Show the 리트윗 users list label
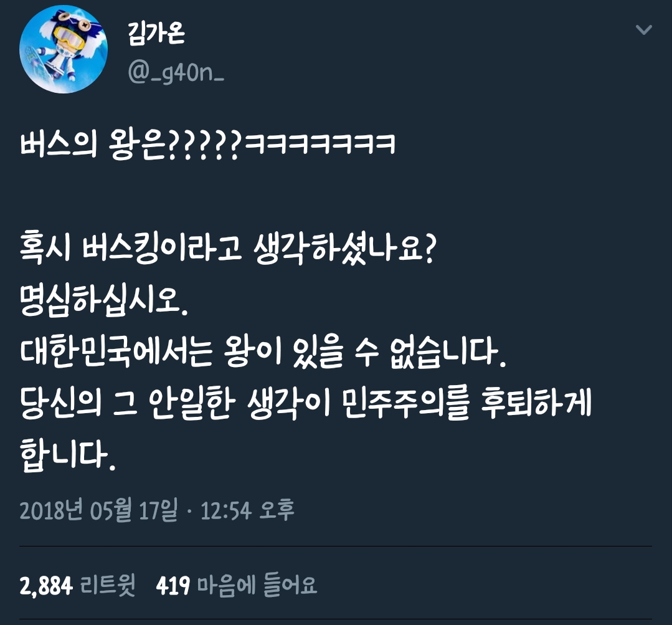 pos(108,585)
